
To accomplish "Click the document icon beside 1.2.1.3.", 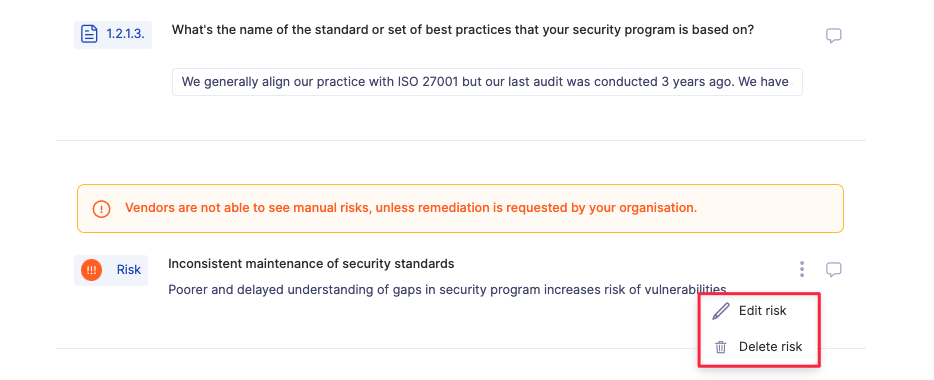I will pyautogui.click(x=89, y=34).
